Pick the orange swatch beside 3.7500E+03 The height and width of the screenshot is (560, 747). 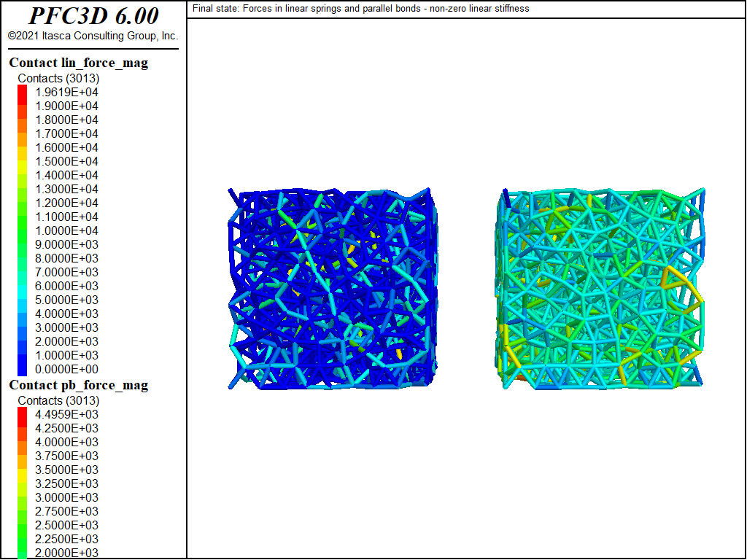tap(22, 456)
